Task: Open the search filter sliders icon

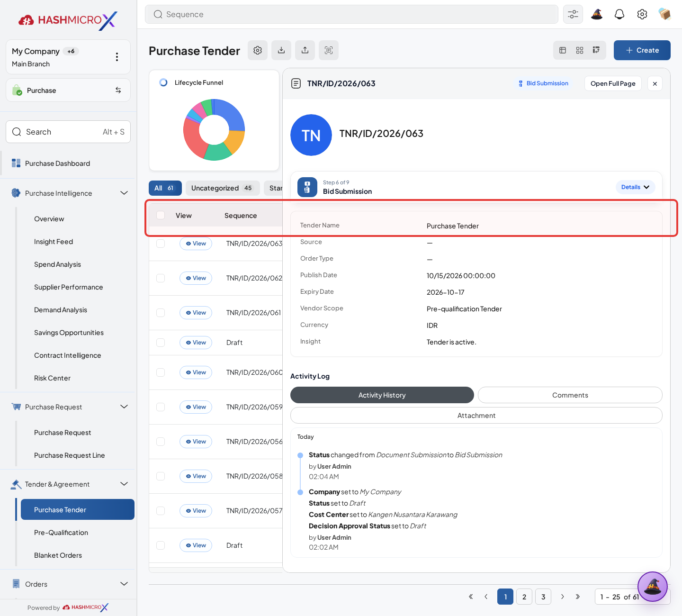Action: 573,14
